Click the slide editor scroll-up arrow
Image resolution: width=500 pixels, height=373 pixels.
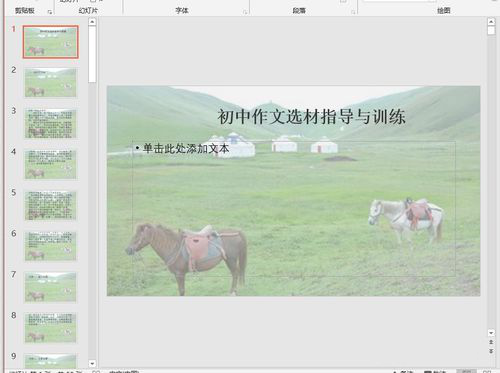click(x=491, y=22)
